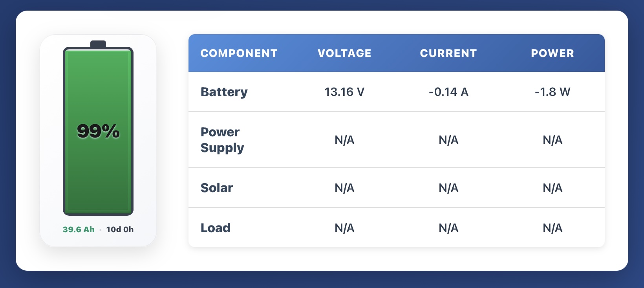Image resolution: width=644 pixels, height=288 pixels.
Task: Click the Solar current N/A cell
Action: (448, 188)
